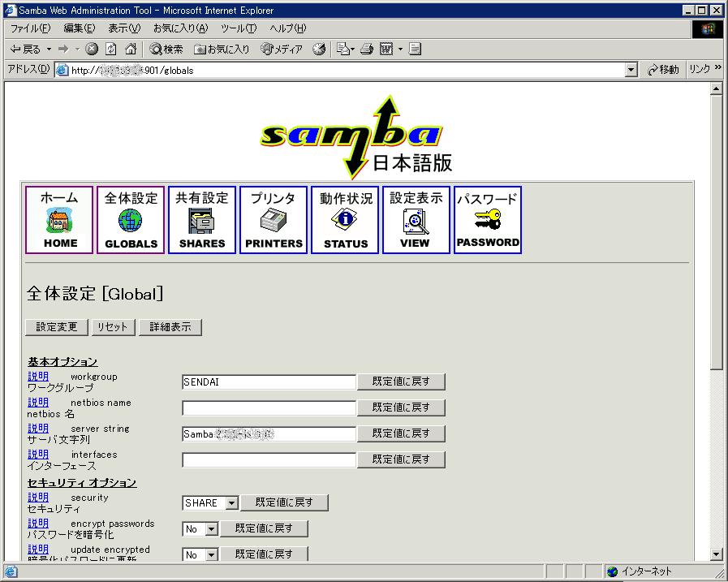Go back with 戻る toolbar button
The image size is (728, 582).
pos(25,49)
